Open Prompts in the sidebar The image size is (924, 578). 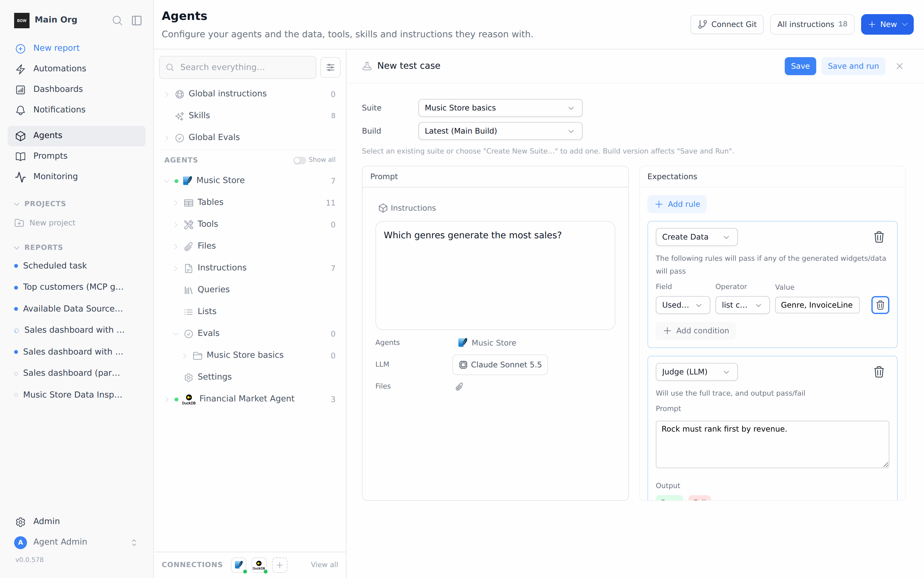(x=77, y=156)
